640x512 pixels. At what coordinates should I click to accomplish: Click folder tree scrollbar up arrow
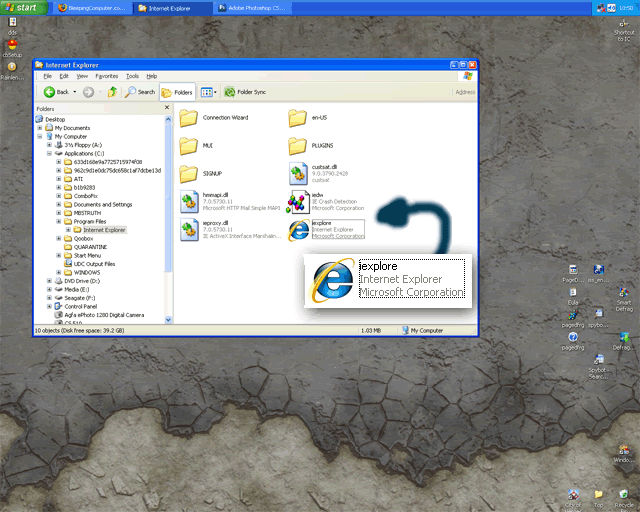tap(168, 119)
